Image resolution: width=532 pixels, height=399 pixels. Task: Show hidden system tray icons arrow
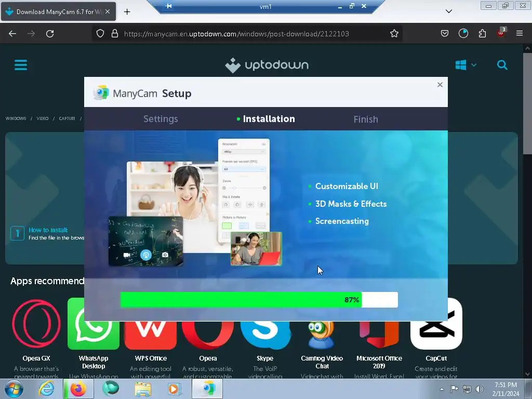442,389
